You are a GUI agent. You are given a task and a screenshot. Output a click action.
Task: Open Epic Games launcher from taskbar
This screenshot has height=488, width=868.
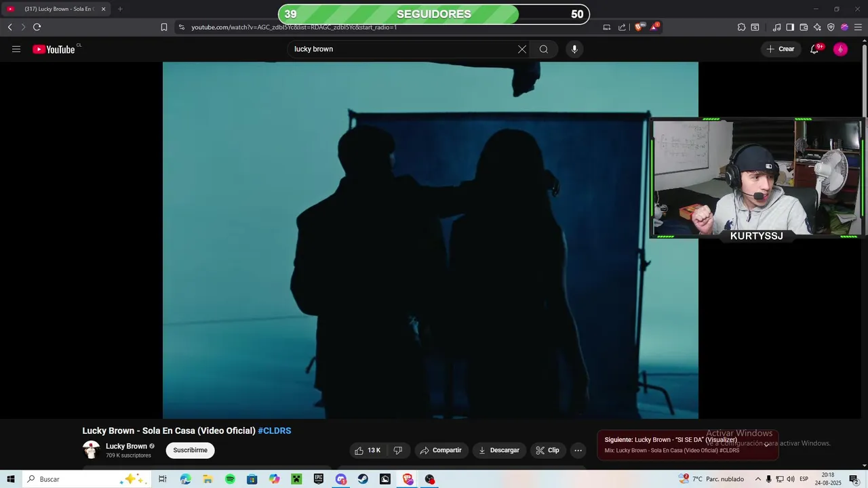[x=319, y=479]
